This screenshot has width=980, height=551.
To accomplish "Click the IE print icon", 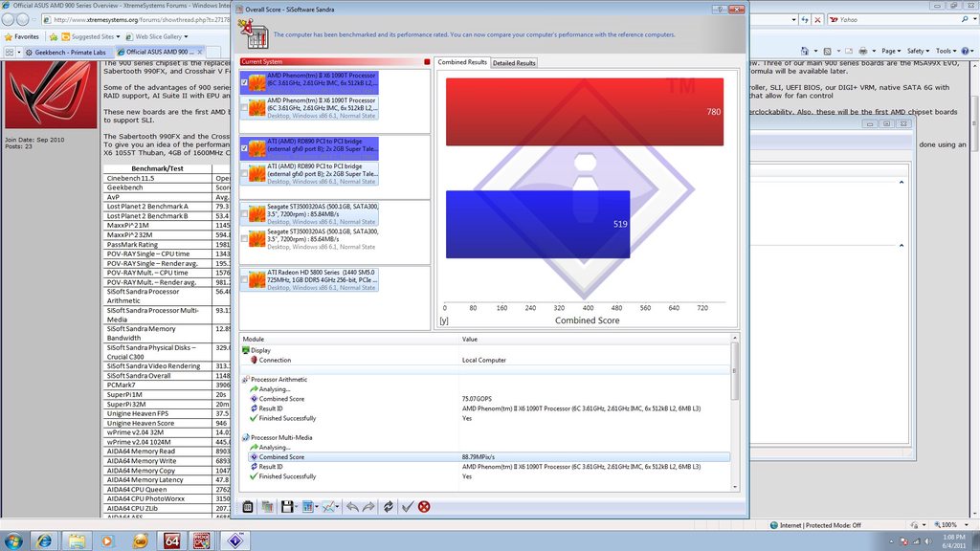I will point(863,52).
